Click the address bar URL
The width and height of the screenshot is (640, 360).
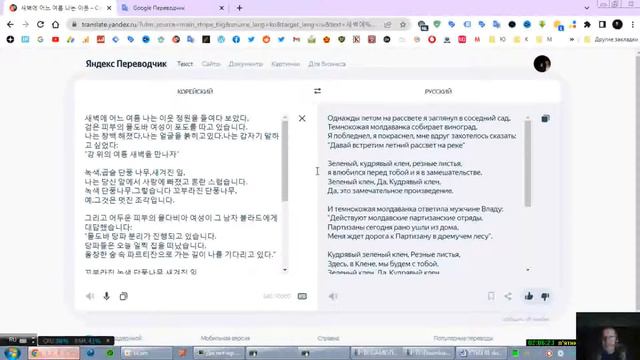coord(228,24)
